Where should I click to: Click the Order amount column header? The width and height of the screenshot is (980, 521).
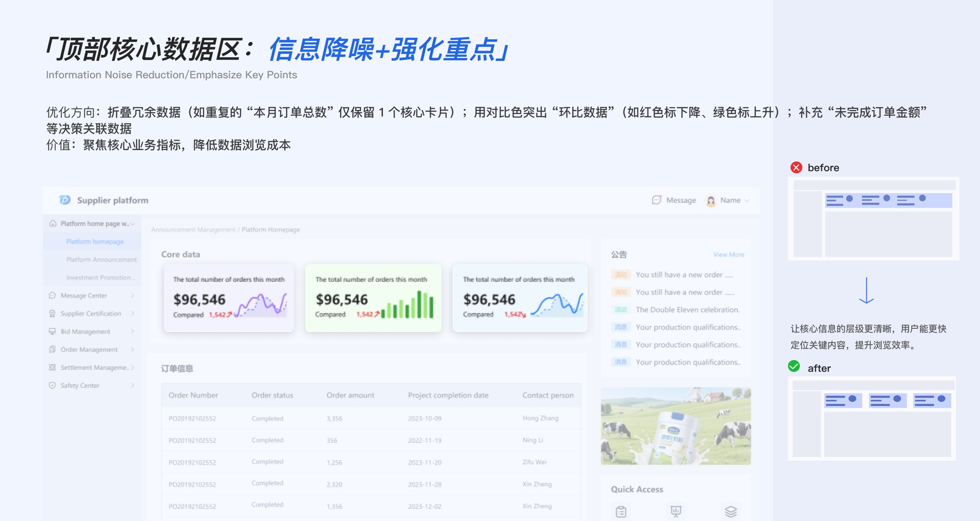351,395
